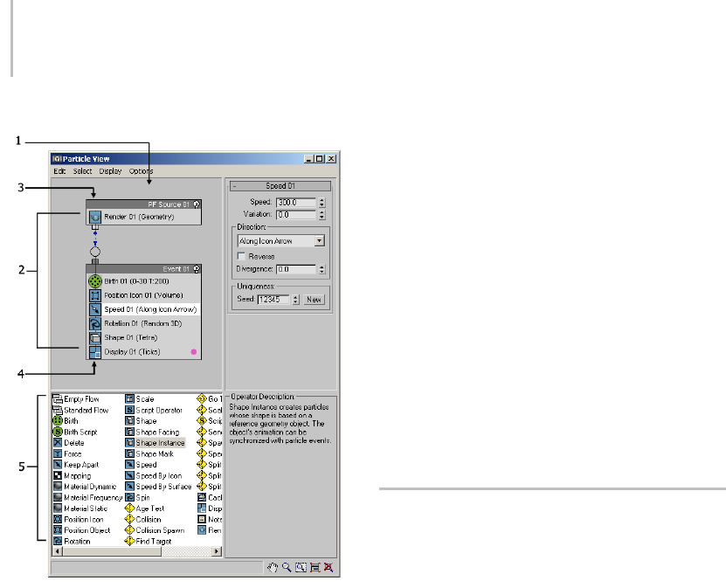The width and height of the screenshot is (726, 588).
Task: Pick the Position Icon operator in the depot
Action: pyautogui.click(x=79, y=520)
